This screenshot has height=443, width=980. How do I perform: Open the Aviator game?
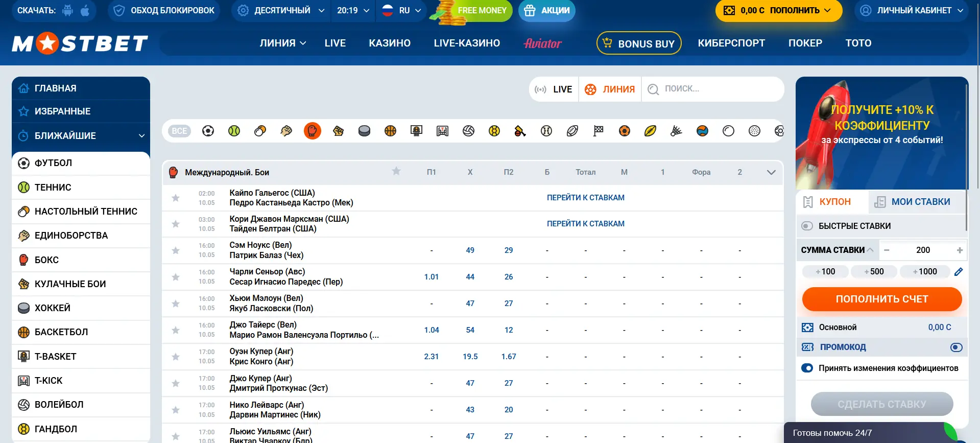coord(542,43)
